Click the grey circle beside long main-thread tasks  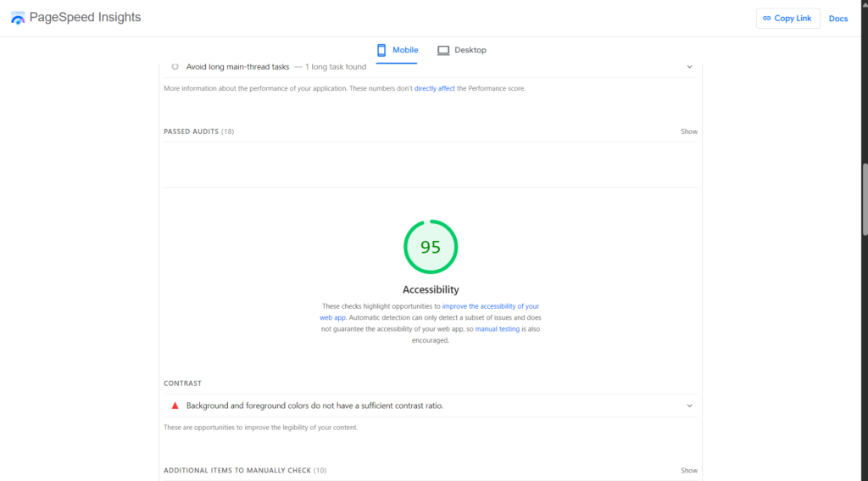coord(175,66)
